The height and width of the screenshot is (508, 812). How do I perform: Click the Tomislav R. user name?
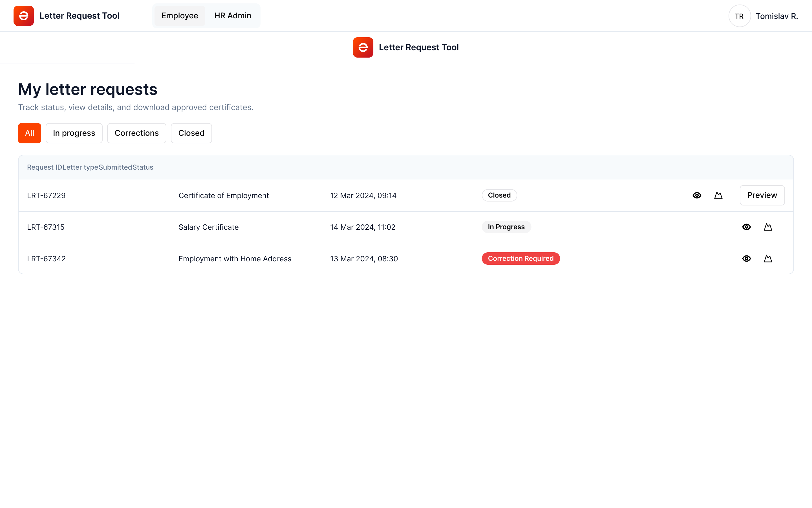776,16
